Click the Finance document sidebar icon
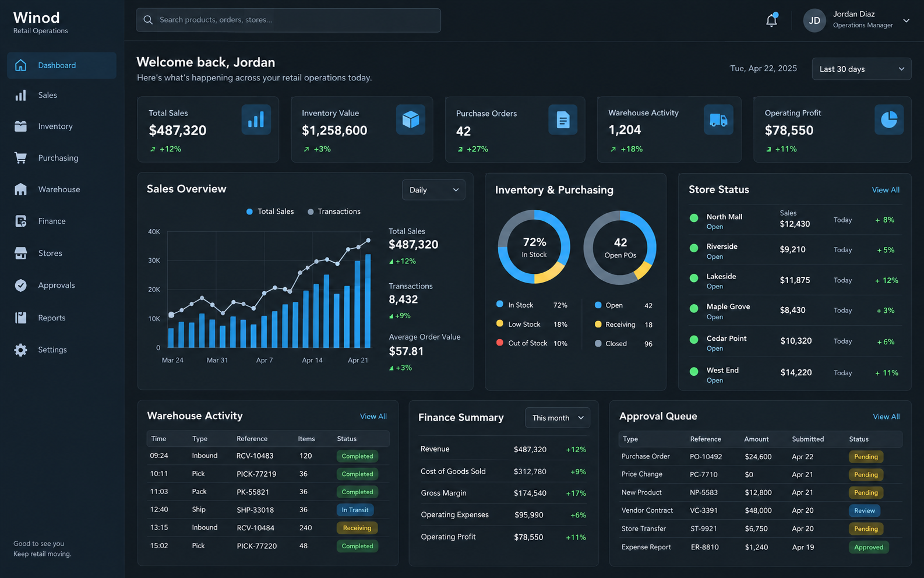This screenshot has width=924, height=578. coord(20,221)
